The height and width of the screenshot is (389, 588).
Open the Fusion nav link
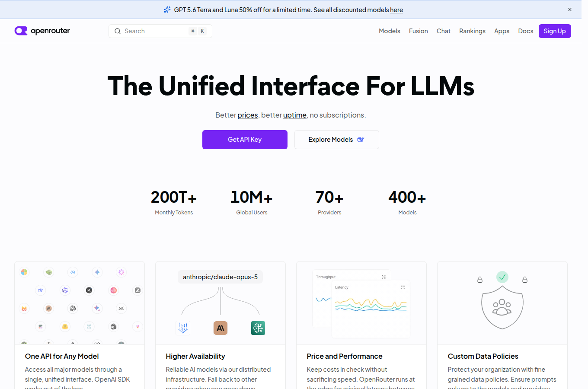pyautogui.click(x=419, y=31)
